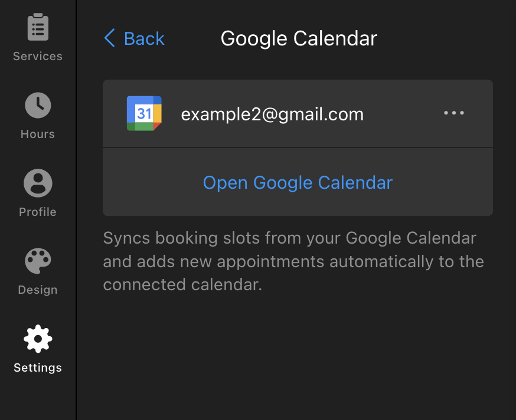Click the Google Calendar 31 logo
The width and height of the screenshot is (516, 420).
144,113
